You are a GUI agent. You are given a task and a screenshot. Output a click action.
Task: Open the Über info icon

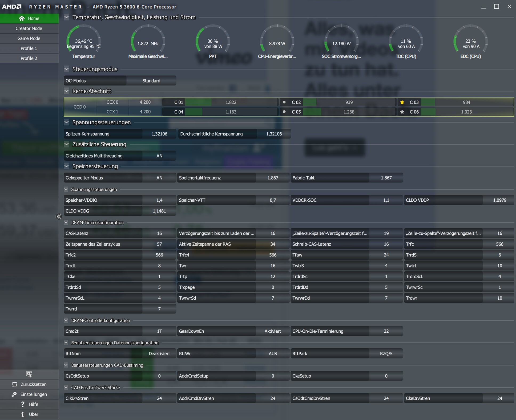[x=23, y=414]
